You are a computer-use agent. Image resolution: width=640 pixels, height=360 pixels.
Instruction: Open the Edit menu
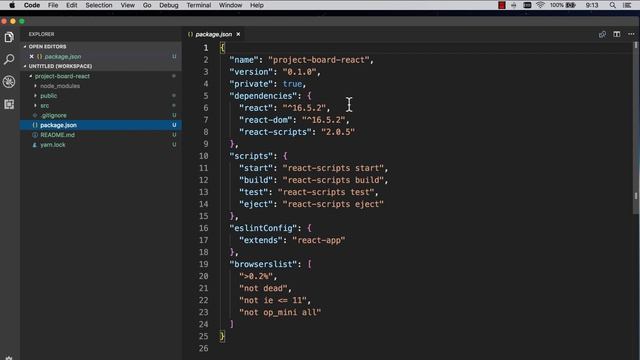point(72,5)
